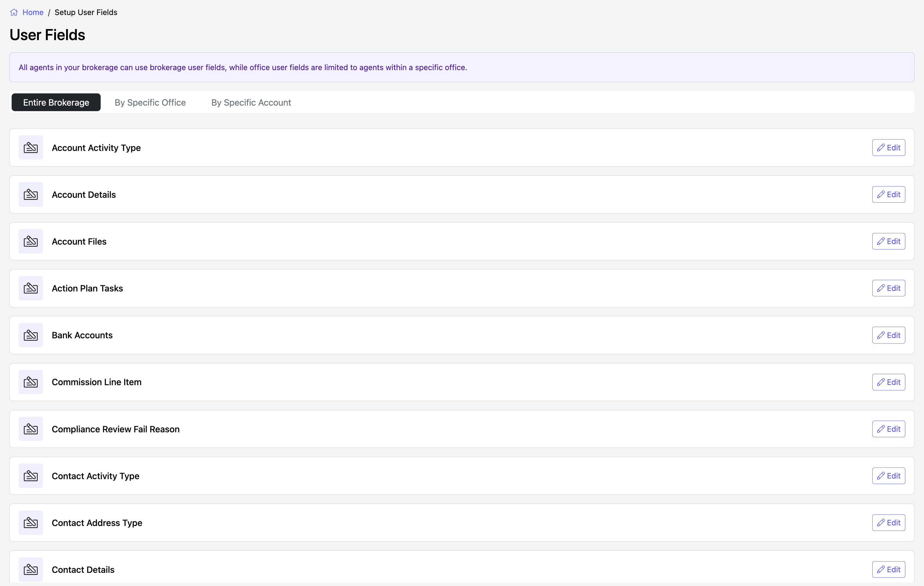Edit the Account Activity Type field
The height and width of the screenshot is (586, 924).
point(888,148)
